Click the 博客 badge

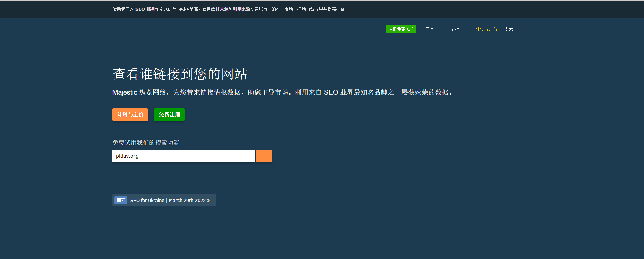click(x=121, y=200)
